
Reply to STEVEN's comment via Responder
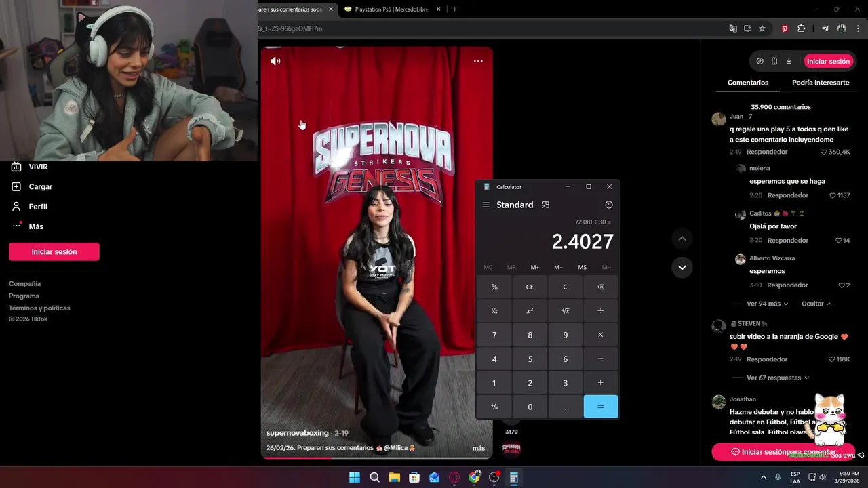(x=767, y=359)
